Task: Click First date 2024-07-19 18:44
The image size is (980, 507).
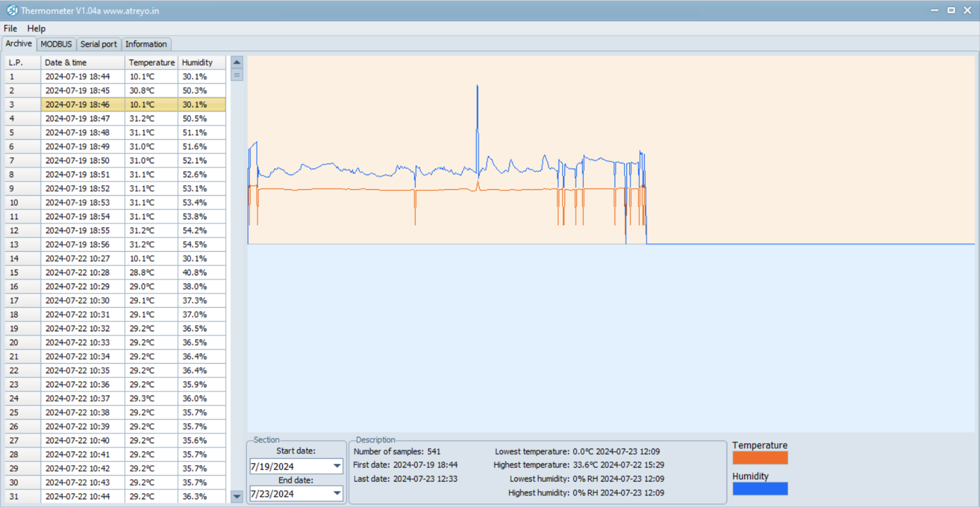Action: pyautogui.click(x=405, y=465)
